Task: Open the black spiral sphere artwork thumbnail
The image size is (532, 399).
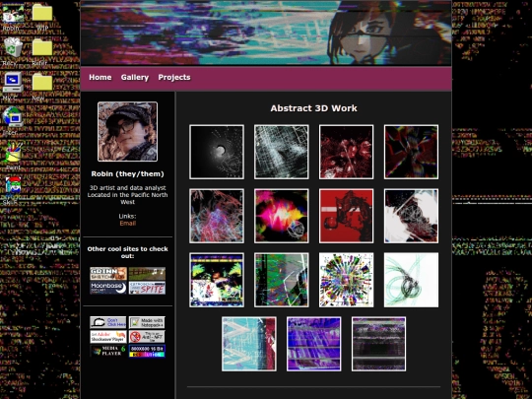Action: [217, 152]
